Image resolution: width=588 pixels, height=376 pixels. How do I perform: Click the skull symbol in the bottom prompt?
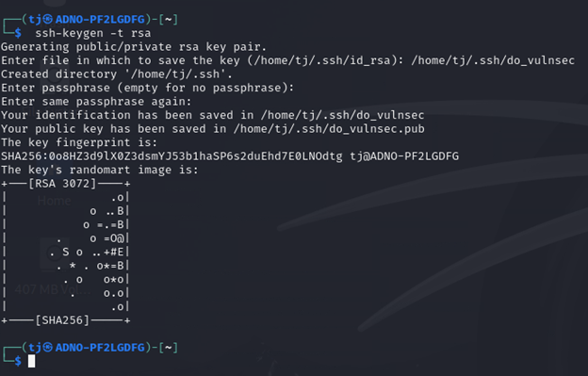point(48,348)
